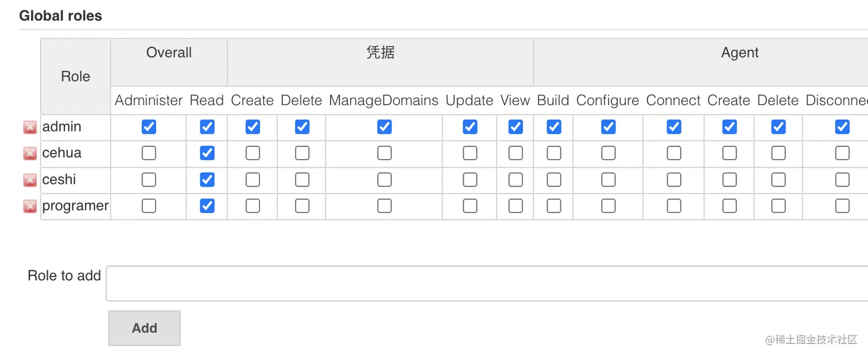Image resolution: width=868 pixels, height=356 pixels.
Task: Enable Overall Administer for cehua role
Action: [x=149, y=153]
